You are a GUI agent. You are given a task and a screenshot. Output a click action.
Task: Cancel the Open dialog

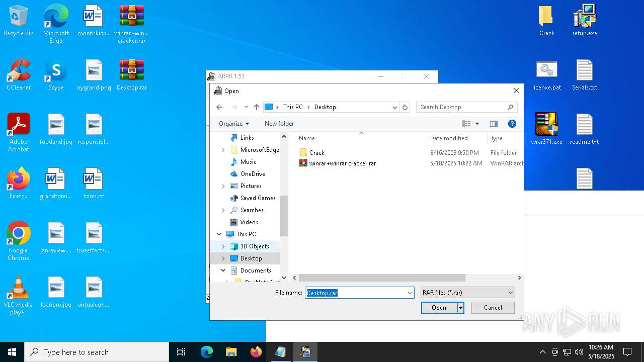(493, 308)
